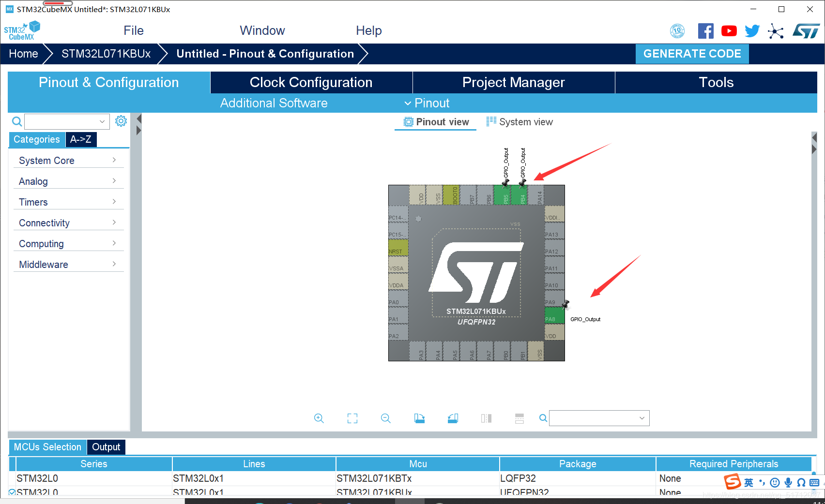825x504 pixels.
Task: Collapse the left categories panel arrow
Action: pyautogui.click(x=138, y=119)
